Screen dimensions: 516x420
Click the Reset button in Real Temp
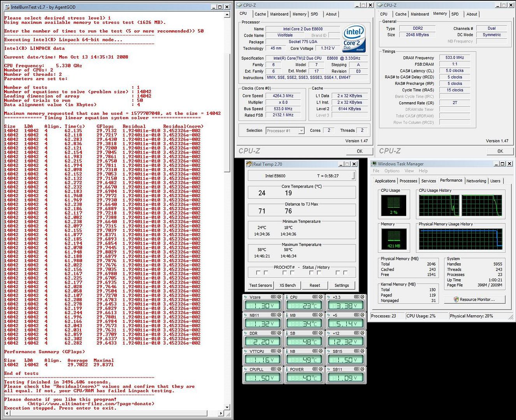(315, 285)
